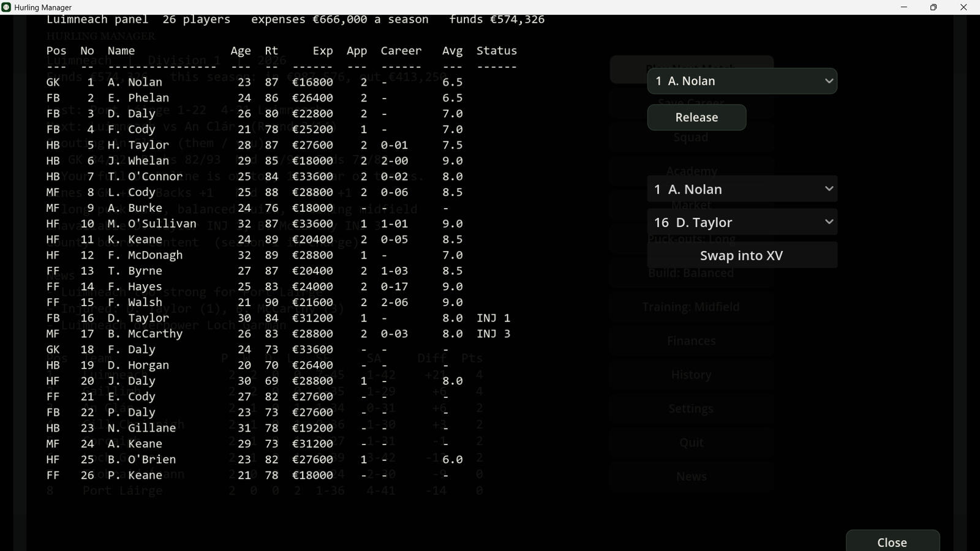Open the player dropdown above the Release button
The width and height of the screenshot is (980, 551).
tap(742, 81)
